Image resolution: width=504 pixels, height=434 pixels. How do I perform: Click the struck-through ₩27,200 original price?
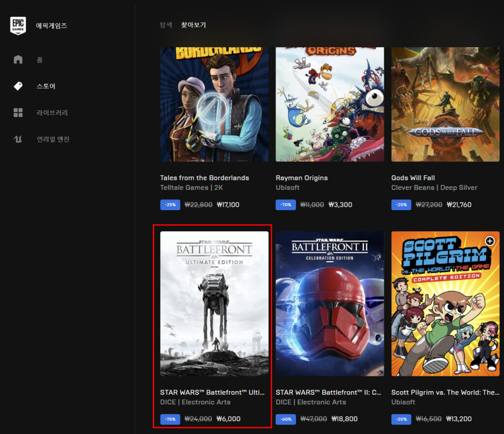[429, 205]
